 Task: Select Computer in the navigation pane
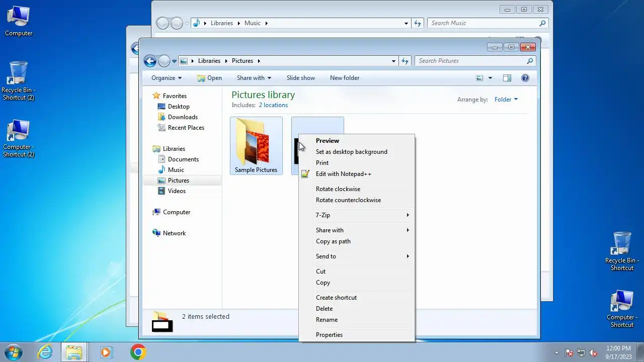coord(177,212)
